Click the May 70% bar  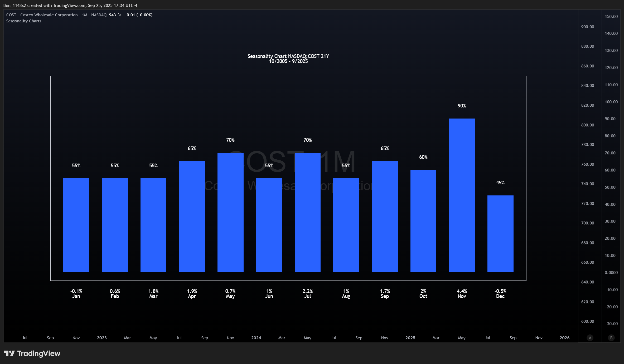tap(230, 212)
